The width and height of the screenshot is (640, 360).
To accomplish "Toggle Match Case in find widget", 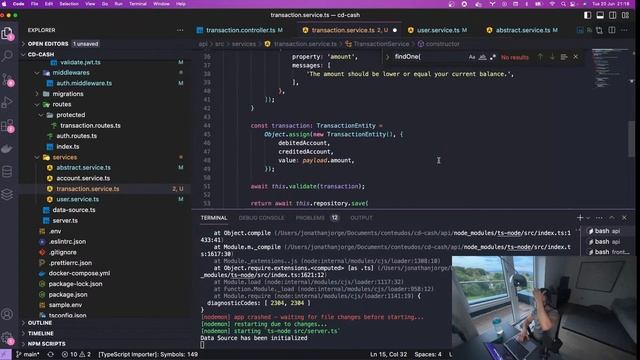I will tap(472, 57).
